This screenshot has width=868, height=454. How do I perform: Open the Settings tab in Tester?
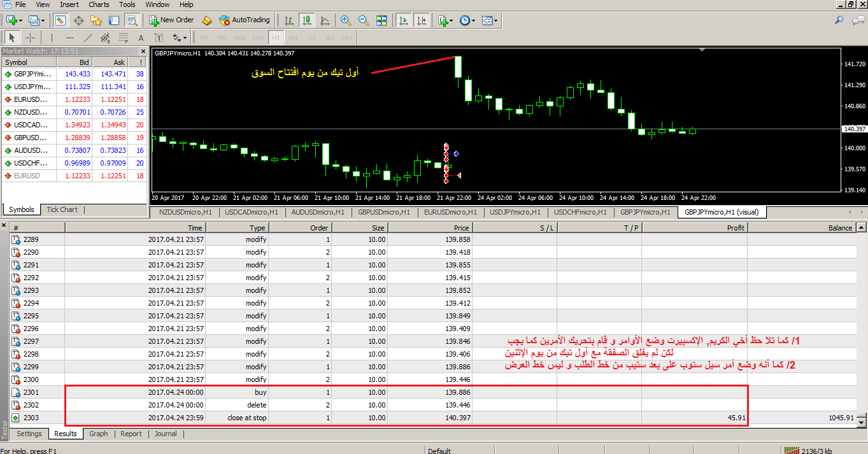pos(29,434)
